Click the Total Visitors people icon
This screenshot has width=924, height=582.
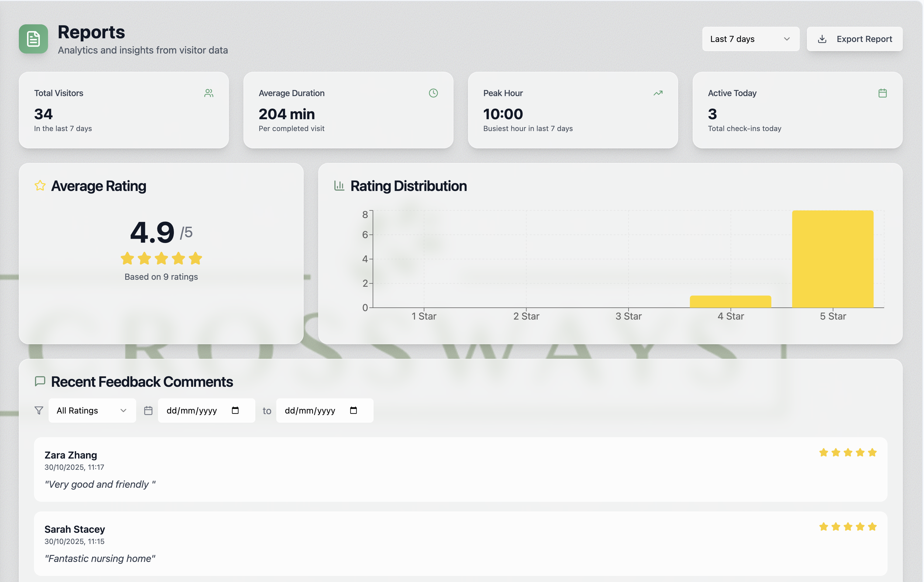coord(209,93)
